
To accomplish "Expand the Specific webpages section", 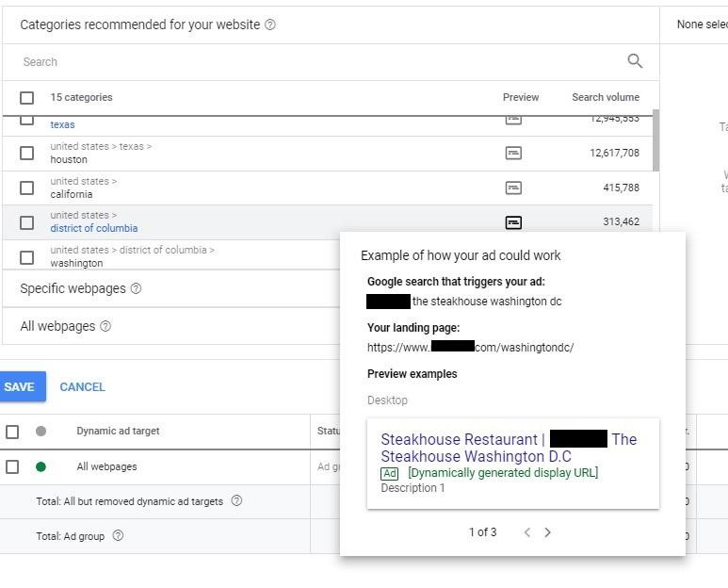I will click(x=171, y=288).
